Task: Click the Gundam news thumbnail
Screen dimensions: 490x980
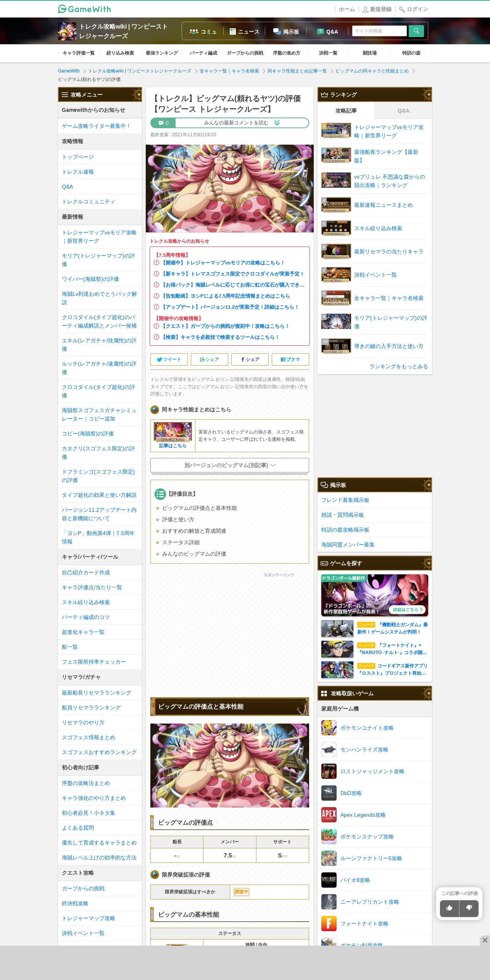Action: click(337, 628)
